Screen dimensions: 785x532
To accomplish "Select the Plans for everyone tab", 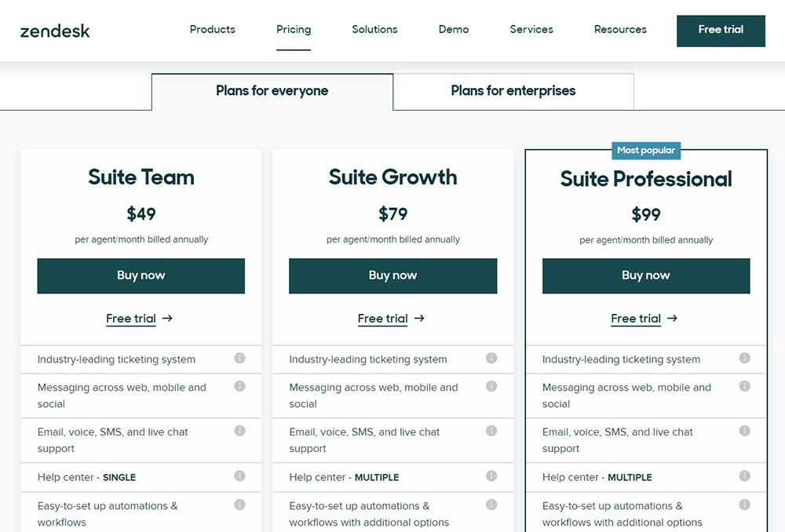I will point(272,91).
